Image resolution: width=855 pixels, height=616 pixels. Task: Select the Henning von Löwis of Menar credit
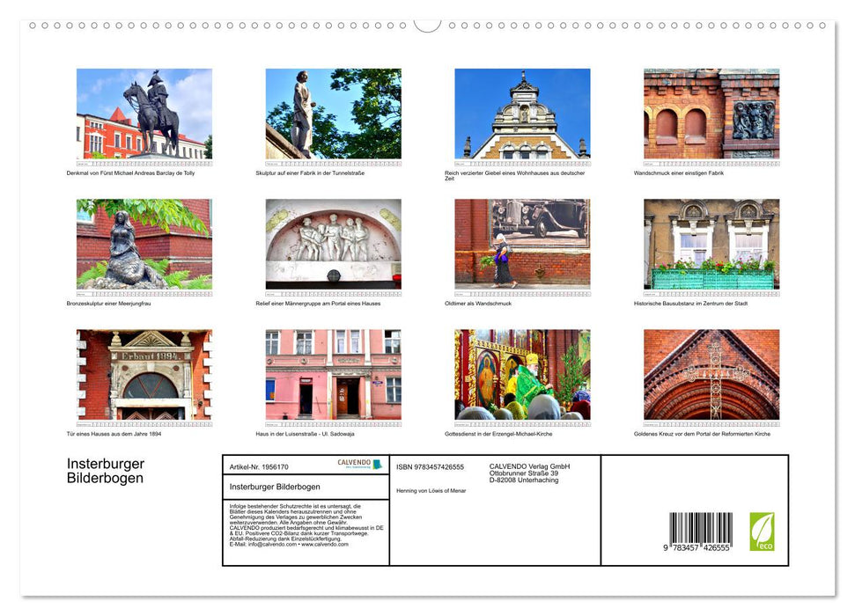coord(431,491)
